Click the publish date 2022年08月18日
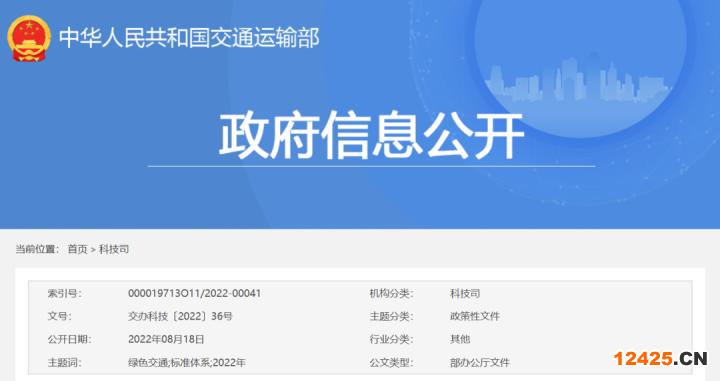Viewport: 720px width, 381px height. [166, 339]
